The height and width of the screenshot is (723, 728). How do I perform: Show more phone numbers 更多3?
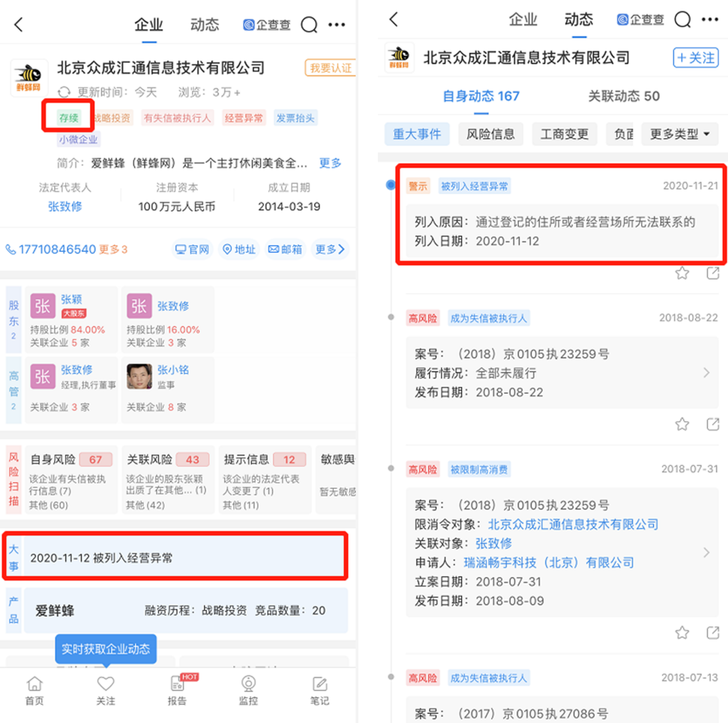click(113, 249)
